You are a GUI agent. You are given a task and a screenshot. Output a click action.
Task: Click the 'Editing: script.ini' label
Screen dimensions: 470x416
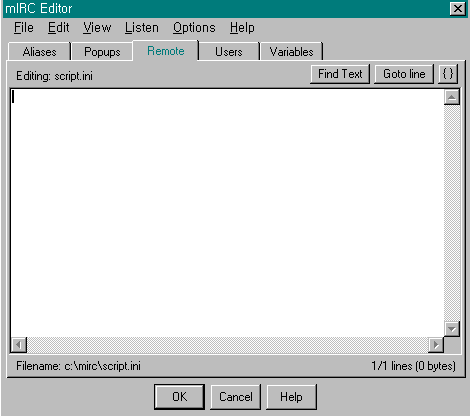click(x=54, y=76)
